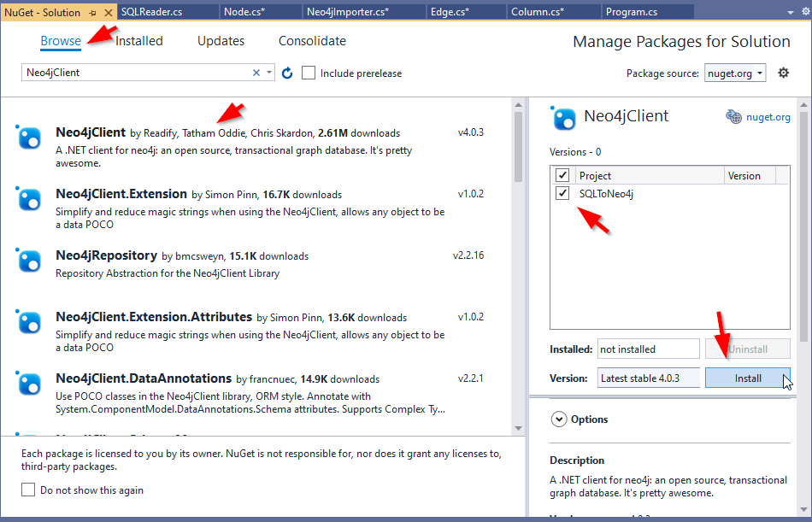Click the Installed version field showing not installed
Viewport: 812px width, 522px height.
[649, 349]
